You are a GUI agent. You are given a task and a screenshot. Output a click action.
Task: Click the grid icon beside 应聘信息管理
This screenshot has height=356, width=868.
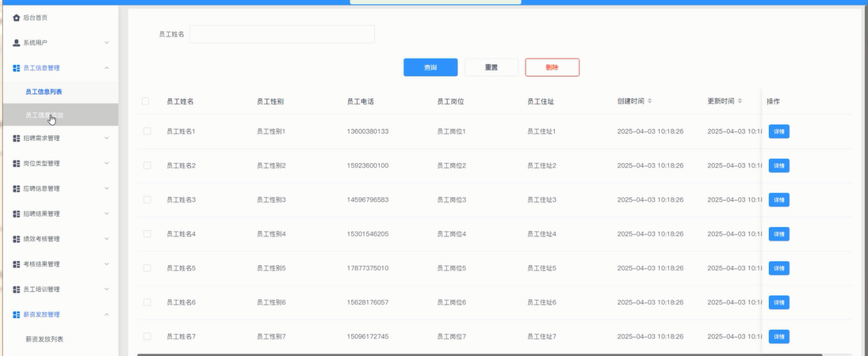[16, 189]
